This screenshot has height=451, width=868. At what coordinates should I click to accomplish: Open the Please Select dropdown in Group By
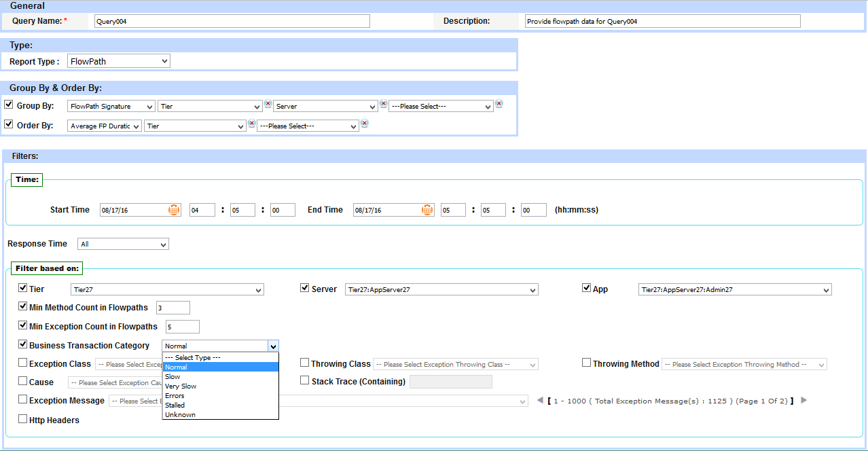pyautogui.click(x=441, y=107)
